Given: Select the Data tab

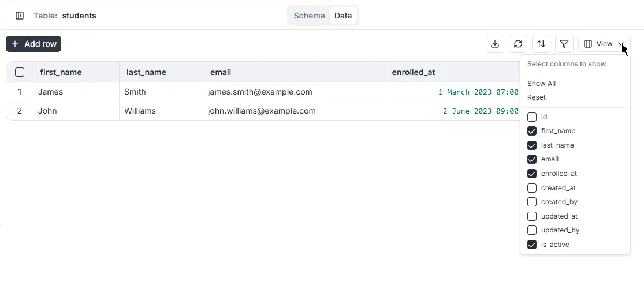Looking at the screenshot, I should (343, 16).
